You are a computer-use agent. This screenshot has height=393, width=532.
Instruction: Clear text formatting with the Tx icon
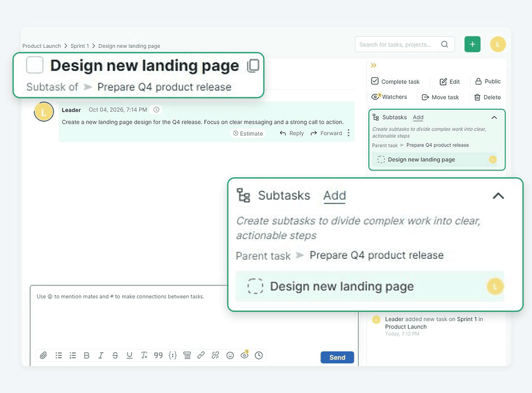(x=144, y=356)
